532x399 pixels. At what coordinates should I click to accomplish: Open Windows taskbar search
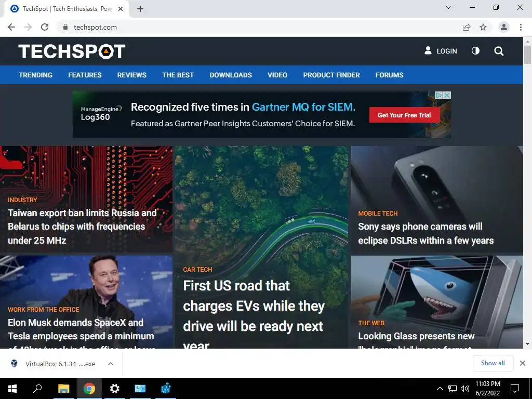(37, 389)
